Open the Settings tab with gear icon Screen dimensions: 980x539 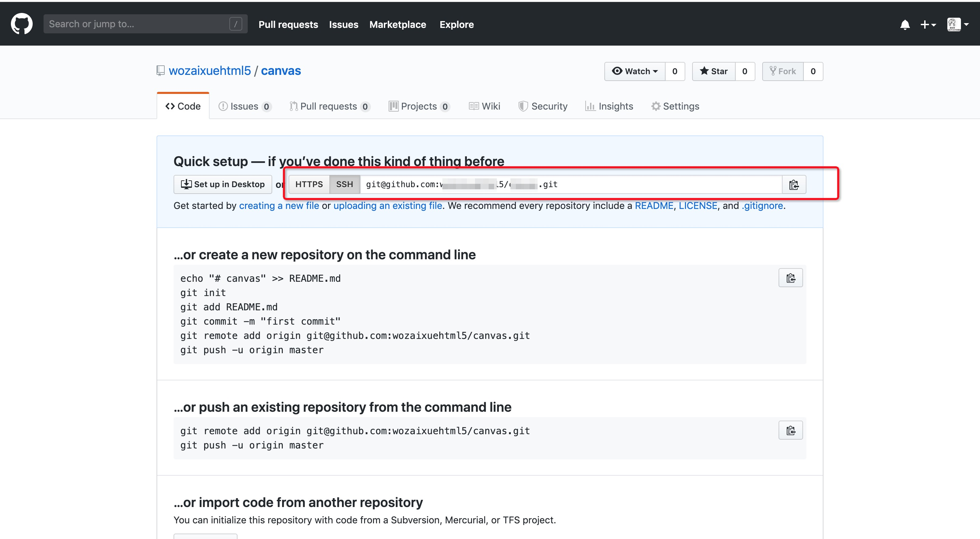click(x=675, y=106)
